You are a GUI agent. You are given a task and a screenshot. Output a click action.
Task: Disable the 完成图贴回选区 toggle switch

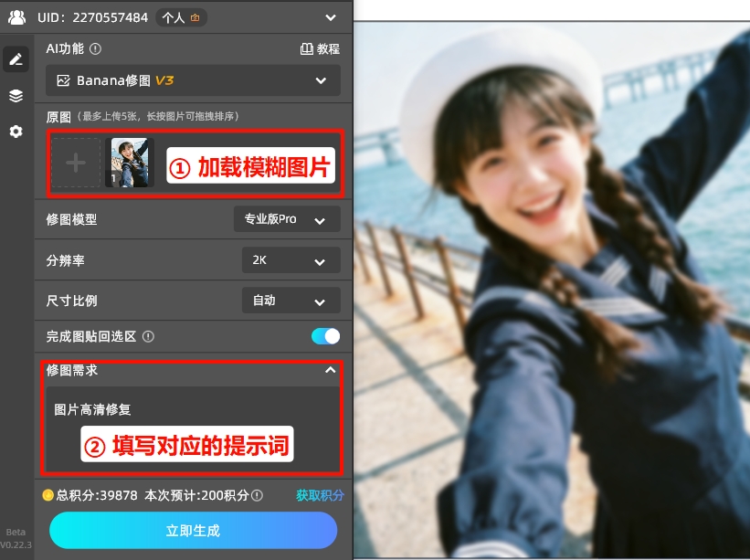(x=325, y=336)
